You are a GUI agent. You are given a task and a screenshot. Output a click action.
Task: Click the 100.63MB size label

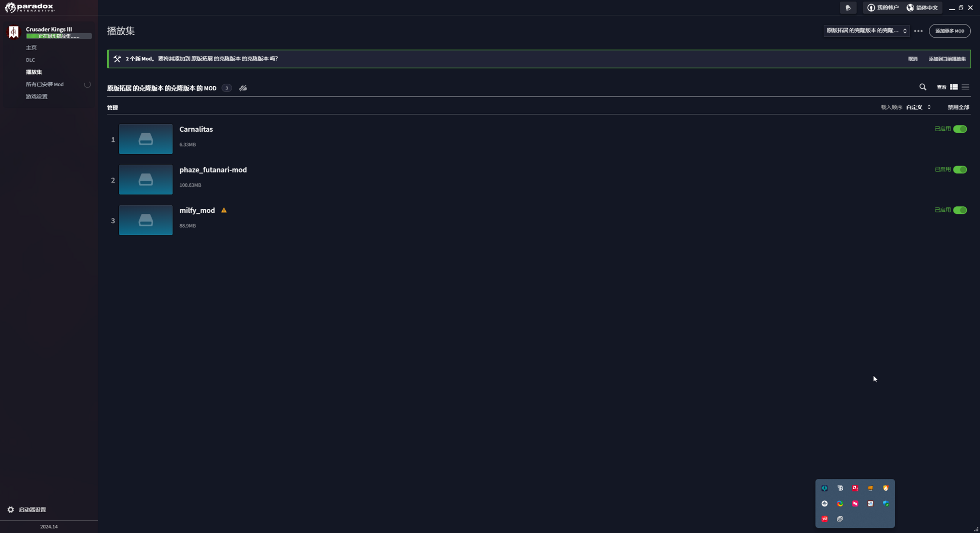coord(190,185)
